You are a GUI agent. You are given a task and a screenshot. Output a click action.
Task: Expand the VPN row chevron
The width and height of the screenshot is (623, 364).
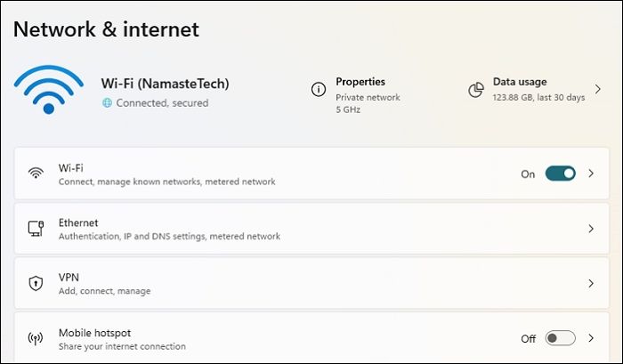(x=591, y=284)
